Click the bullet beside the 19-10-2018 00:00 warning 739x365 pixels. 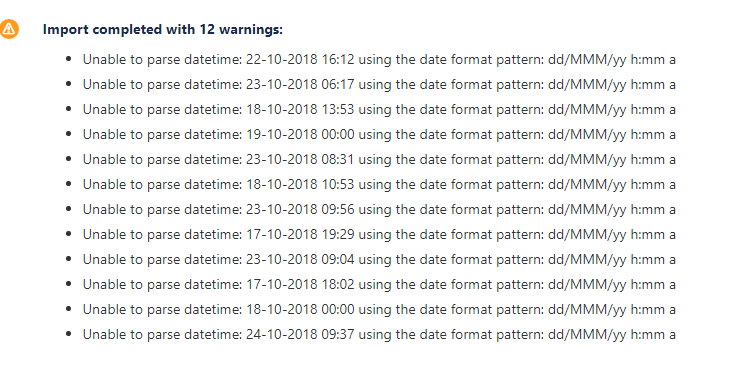tap(69, 134)
